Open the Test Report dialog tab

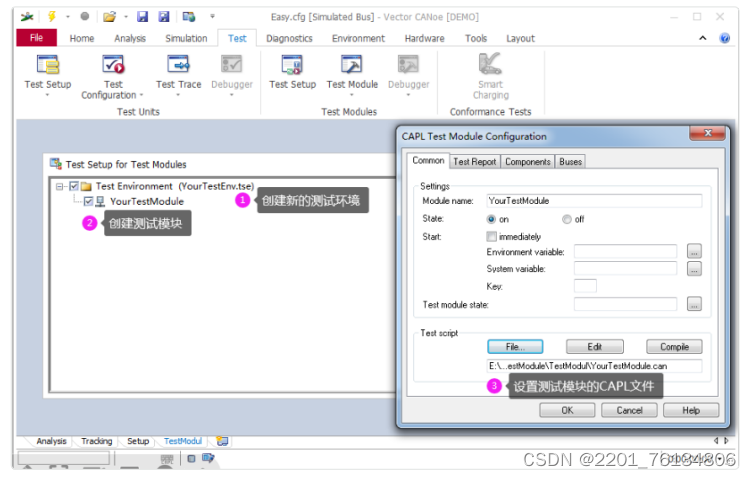pyautogui.click(x=475, y=162)
